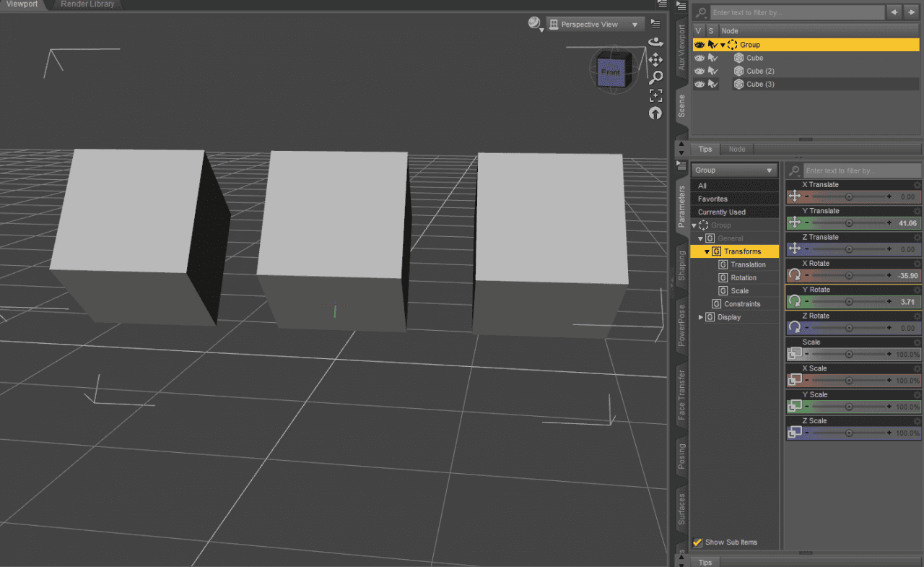This screenshot has width=924, height=567.
Task: Toggle selectability arrow for Cube (2)
Action: point(712,71)
